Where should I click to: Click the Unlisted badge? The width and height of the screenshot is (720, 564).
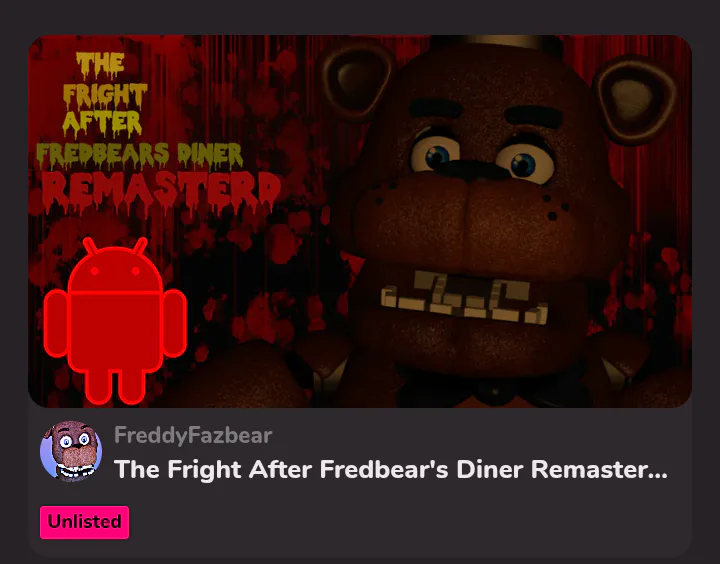[84, 522]
